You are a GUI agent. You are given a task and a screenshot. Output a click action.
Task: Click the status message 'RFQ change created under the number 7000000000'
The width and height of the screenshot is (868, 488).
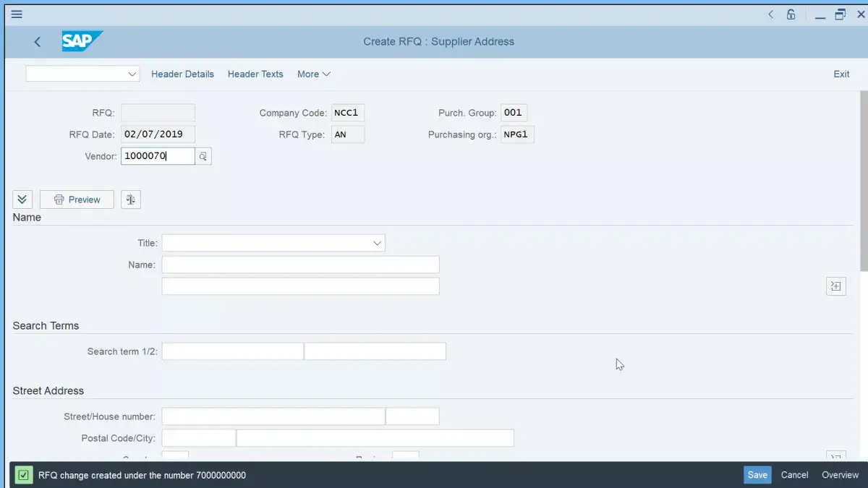point(142,475)
